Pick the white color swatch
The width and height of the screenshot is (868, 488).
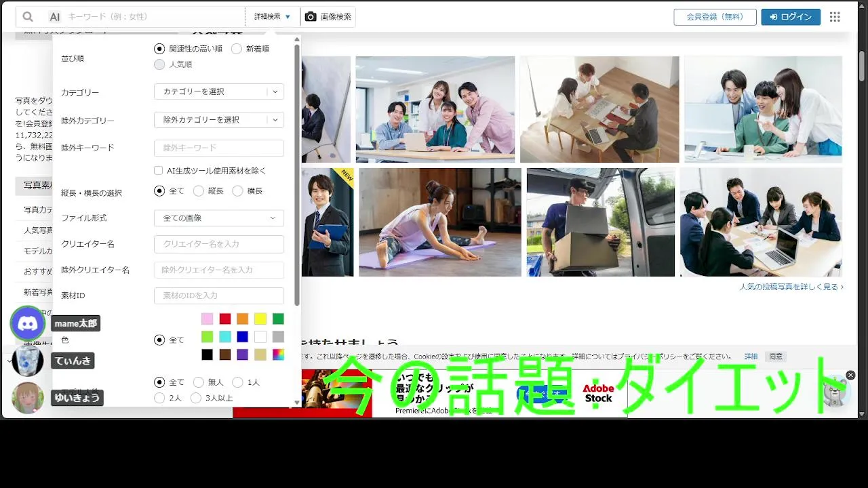260,337
